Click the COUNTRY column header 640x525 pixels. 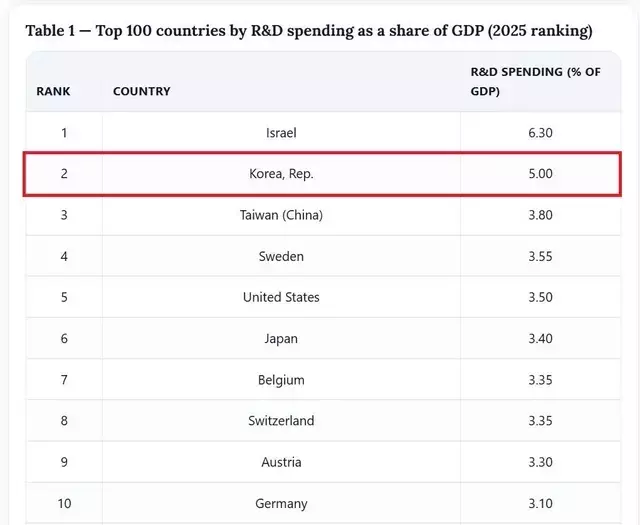pos(142,91)
